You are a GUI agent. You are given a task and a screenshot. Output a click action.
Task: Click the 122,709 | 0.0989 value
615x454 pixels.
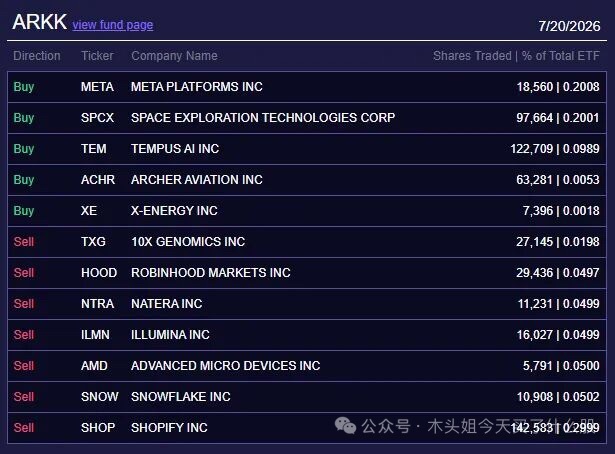555,149
